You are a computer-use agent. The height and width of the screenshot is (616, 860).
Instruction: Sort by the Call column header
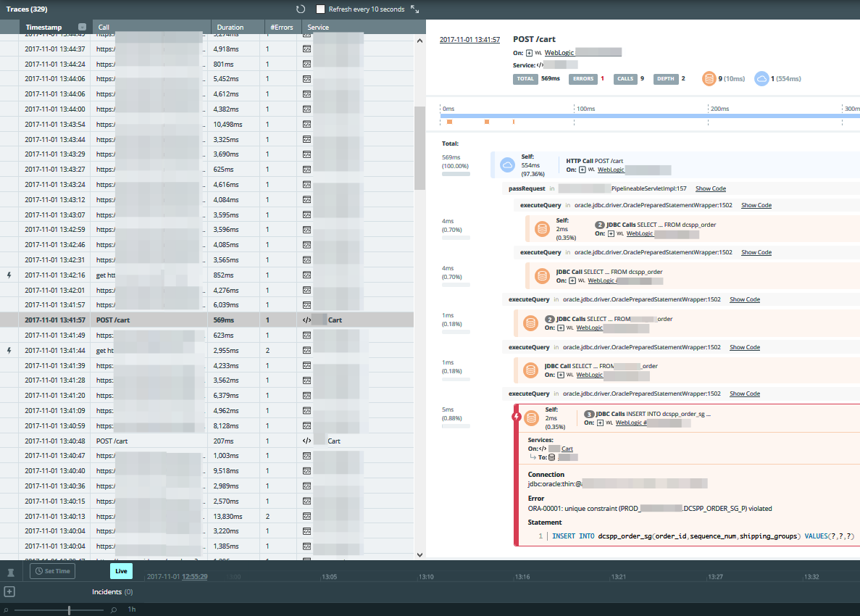point(104,27)
